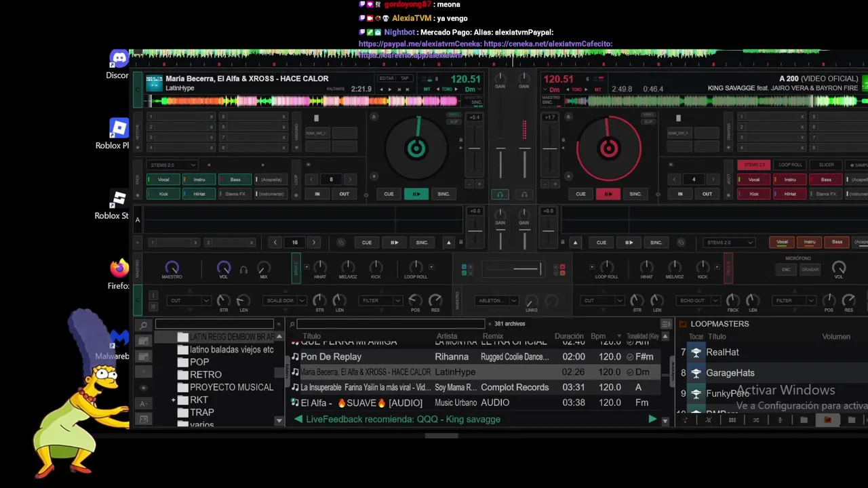Click the folder browser search magnifier icon
Image resolution: width=868 pixels, height=488 pixels.
pos(143,325)
